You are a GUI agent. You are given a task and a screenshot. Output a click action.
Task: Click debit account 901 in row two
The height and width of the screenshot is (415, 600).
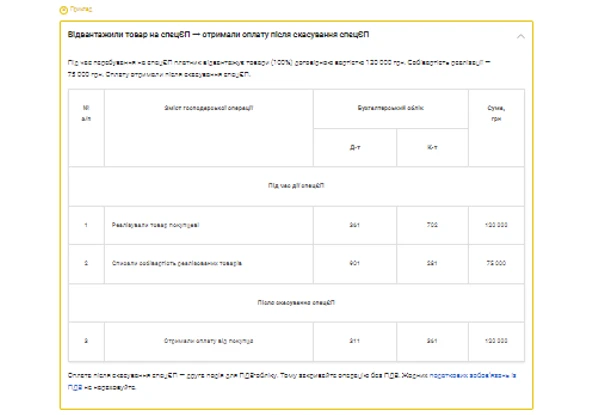(355, 263)
